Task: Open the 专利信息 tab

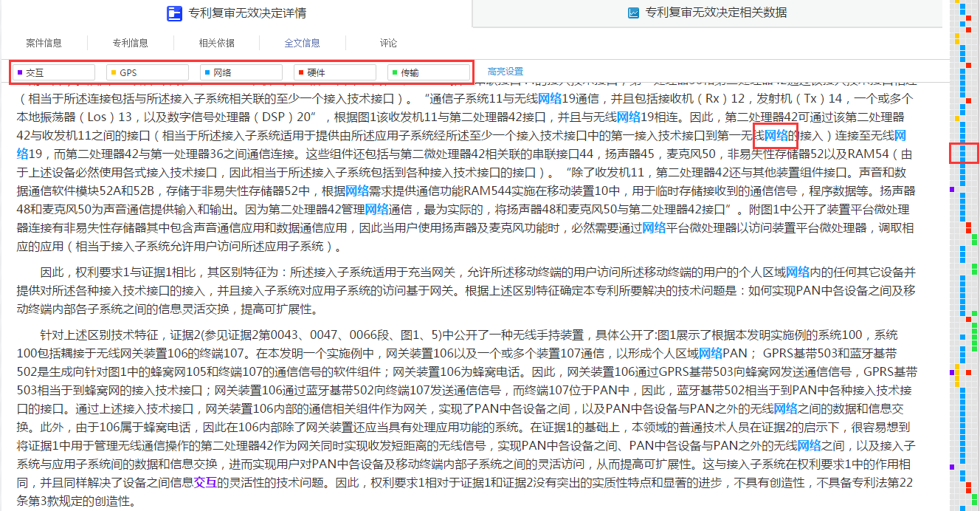Action: [x=130, y=43]
